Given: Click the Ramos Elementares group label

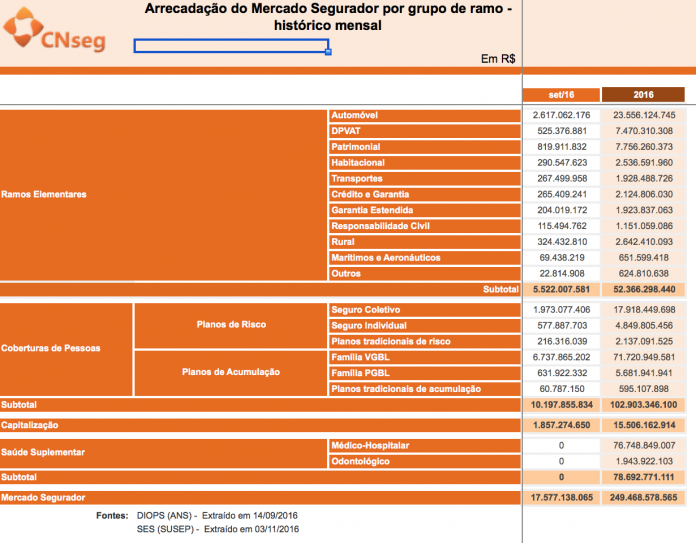Looking at the screenshot, I should coord(44,194).
